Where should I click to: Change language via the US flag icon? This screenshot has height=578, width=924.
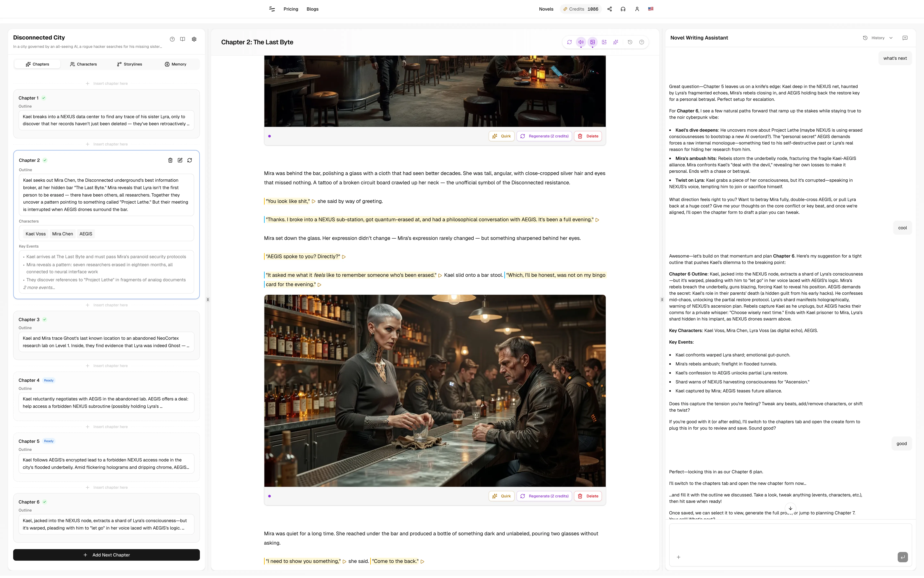click(651, 9)
